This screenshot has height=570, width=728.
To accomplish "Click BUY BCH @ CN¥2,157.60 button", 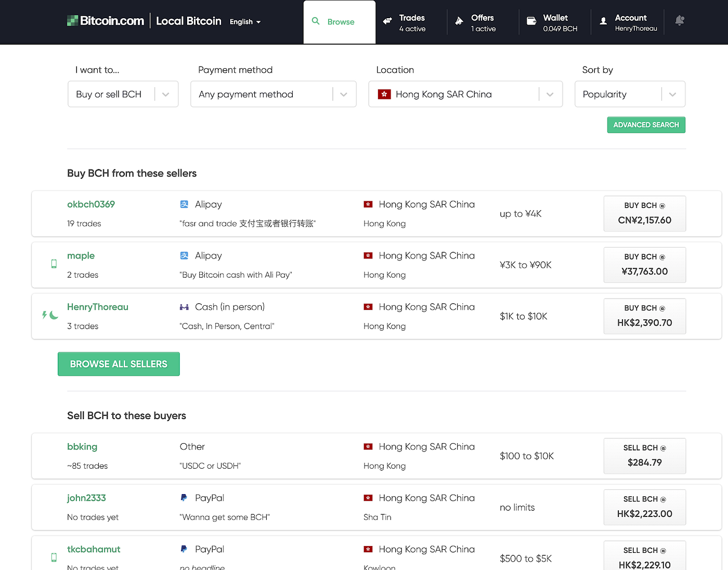I will [x=645, y=214].
